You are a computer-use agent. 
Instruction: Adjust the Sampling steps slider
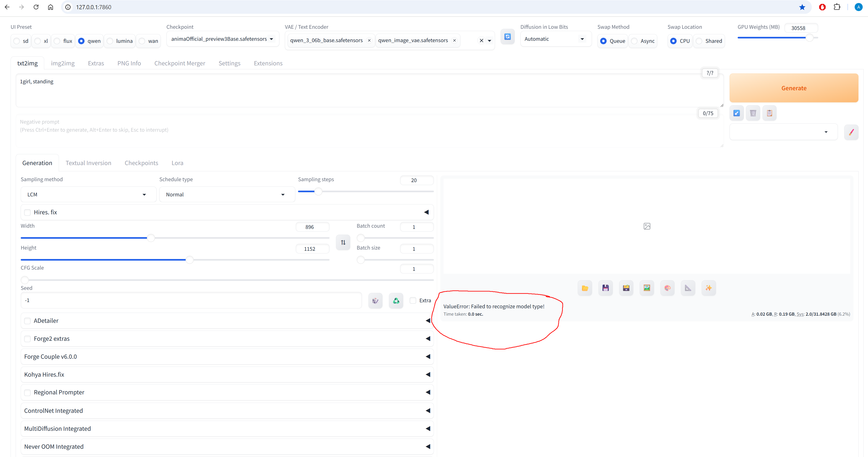click(x=366, y=192)
